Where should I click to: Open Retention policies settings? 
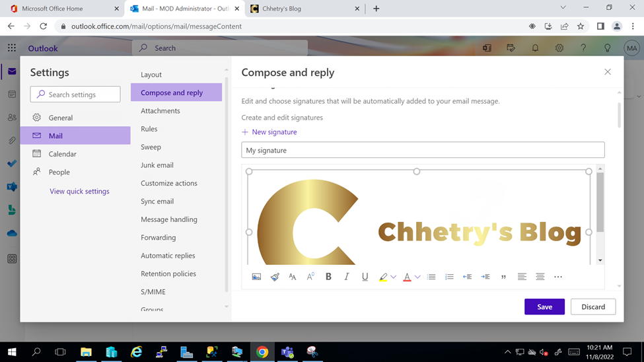pos(176,273)
